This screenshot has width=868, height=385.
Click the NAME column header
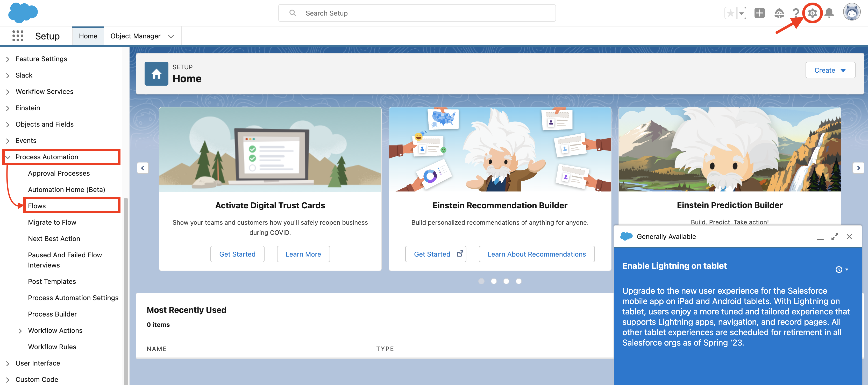tap(157, 349)
